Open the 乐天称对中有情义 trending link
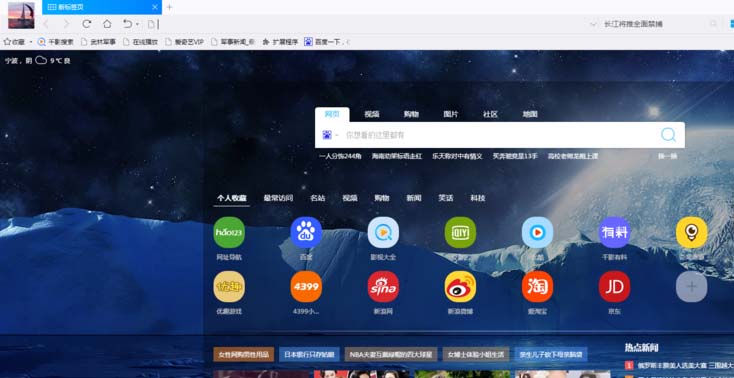The image size is (734, 378). click(x=457, y=156)
